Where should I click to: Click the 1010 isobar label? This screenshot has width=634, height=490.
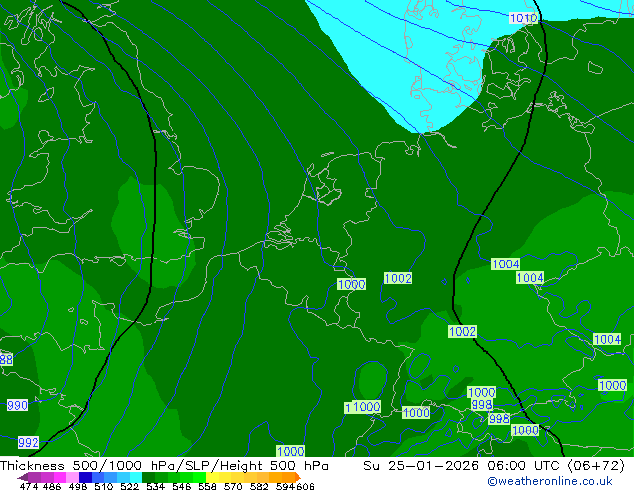(x=523, y=18)
